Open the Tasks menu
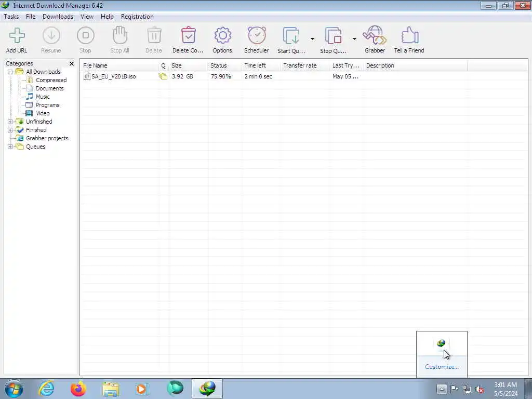The height and width of the screenshot is (399, 532). (x=11, y=17)
